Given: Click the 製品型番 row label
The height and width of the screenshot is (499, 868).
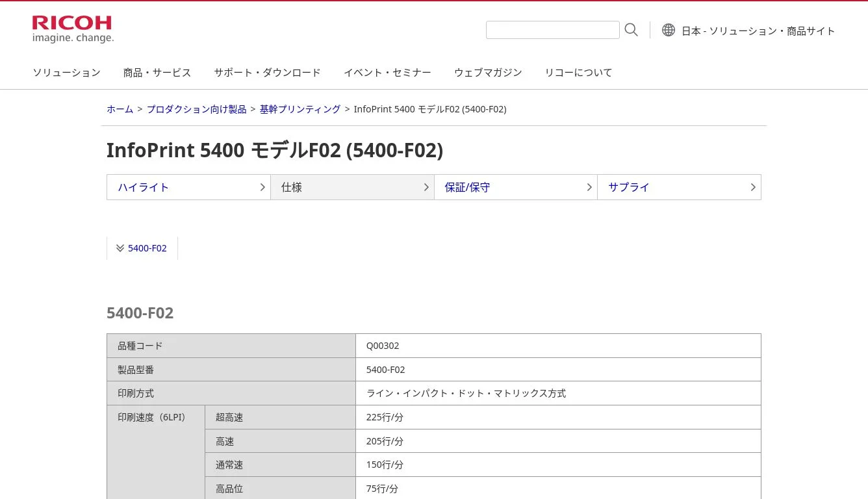Looking at the screenshot, I should 231,370.
